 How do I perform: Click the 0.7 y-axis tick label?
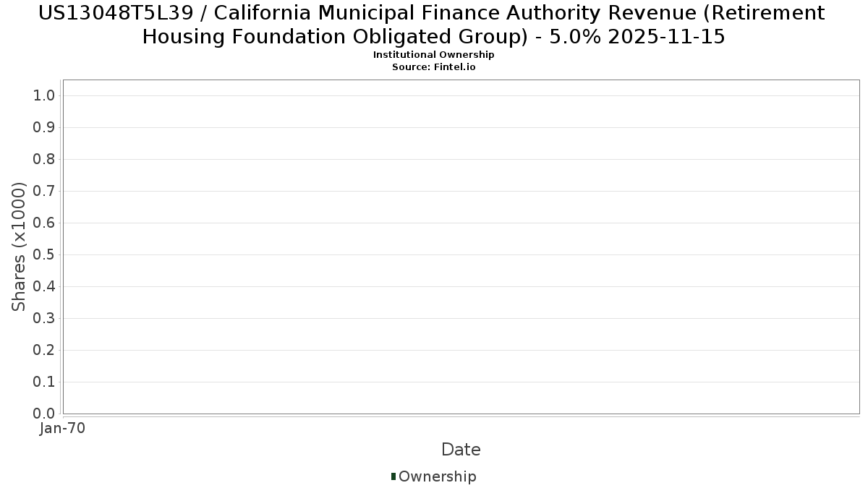pyautogui.click(x=44, y=191)
